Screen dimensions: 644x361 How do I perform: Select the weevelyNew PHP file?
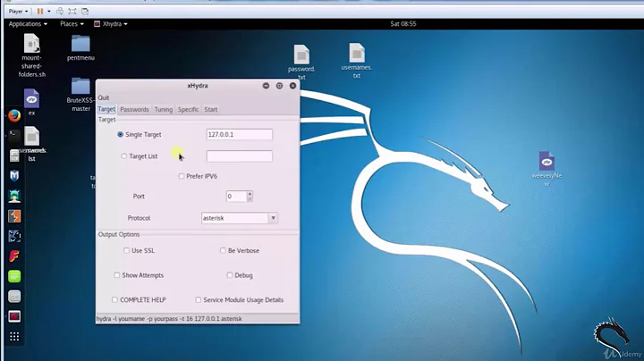pyautogui.click(x=547, y=169)
